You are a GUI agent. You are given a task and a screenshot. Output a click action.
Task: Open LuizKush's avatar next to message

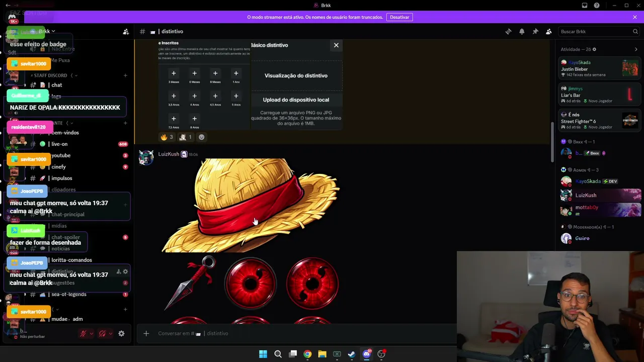146,157
